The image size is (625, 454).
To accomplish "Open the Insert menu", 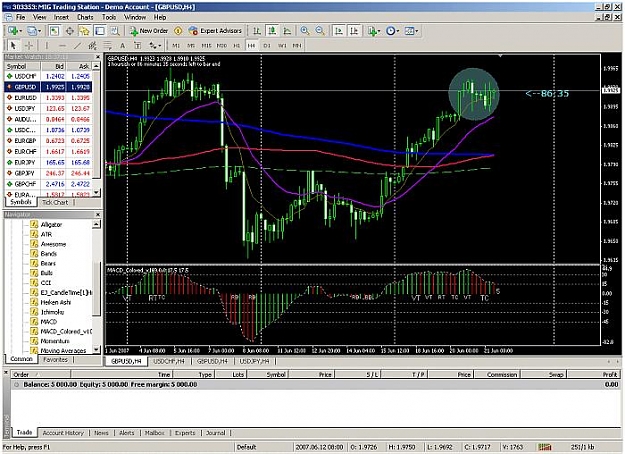I will pos(61,17).
